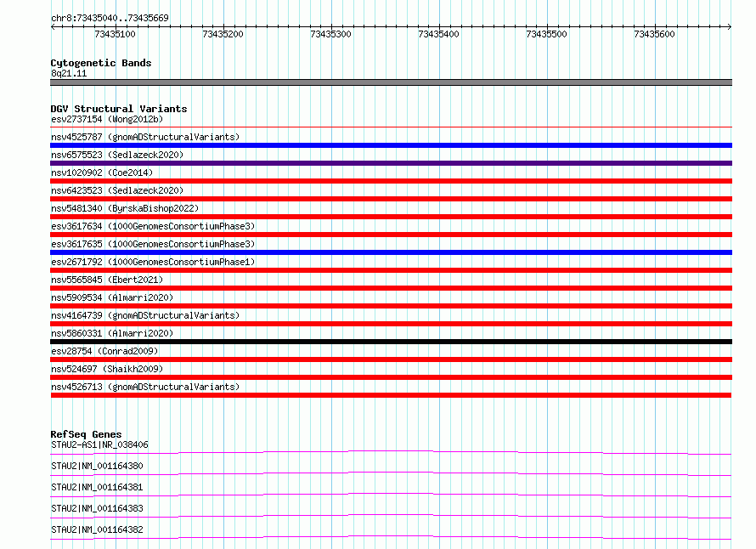
Task: Click ruler position 73435200
Action: coord(223,34)
